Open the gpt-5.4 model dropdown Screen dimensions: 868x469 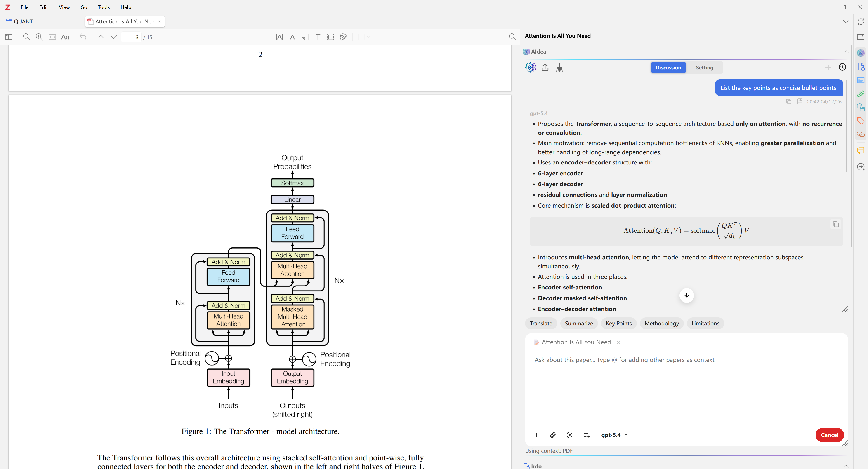pyautogui.click(x=614, y=435)
